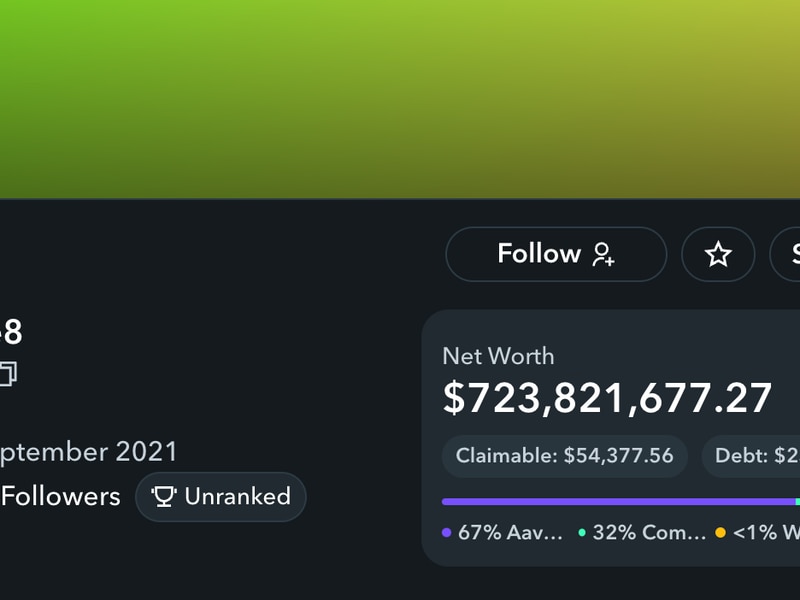Copy the wallet address with copy icon
Screen dimensions: 800x600
coord(8,373)
